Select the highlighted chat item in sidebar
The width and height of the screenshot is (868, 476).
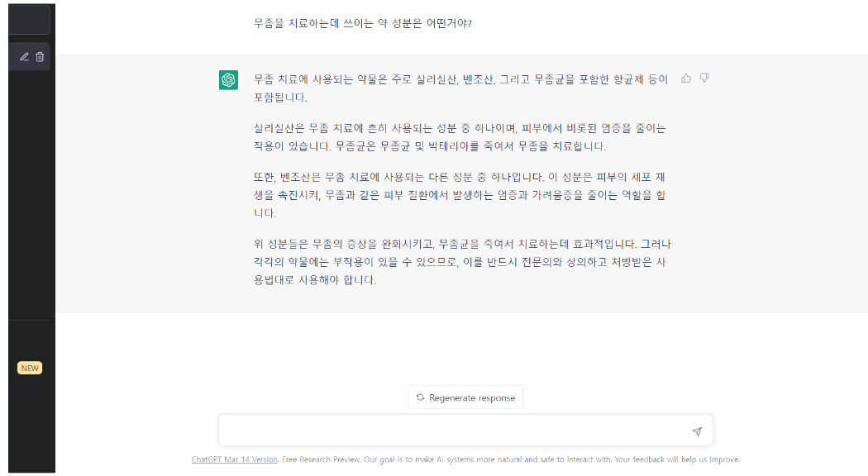(29, 56)
